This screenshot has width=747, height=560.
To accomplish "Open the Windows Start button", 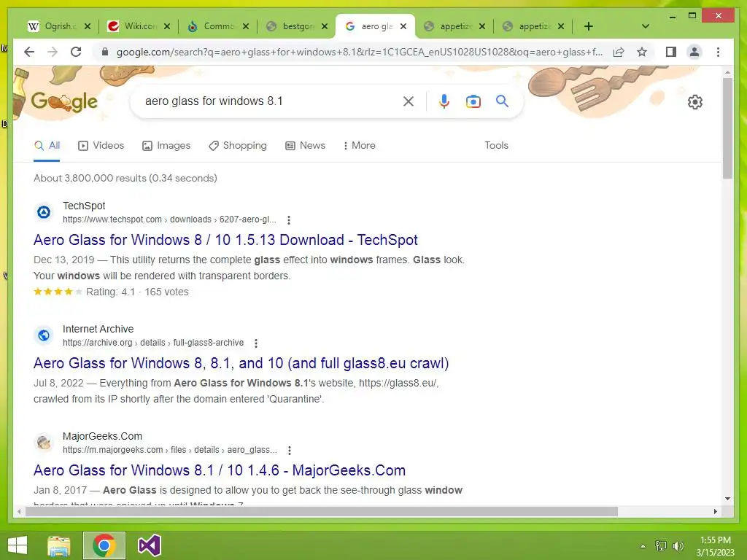I will click(18, 545).
